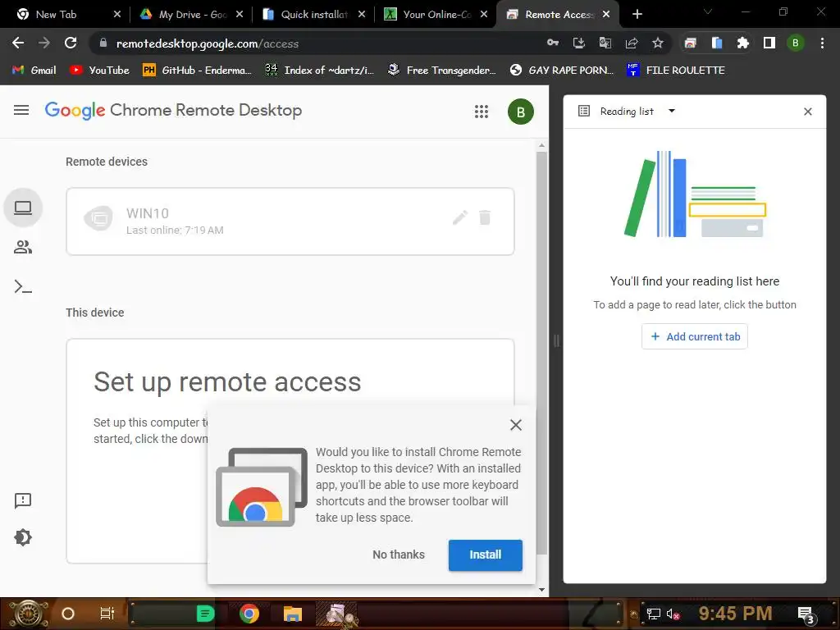Click the lock site information icon
840x630 pixels.
(103, 43)
